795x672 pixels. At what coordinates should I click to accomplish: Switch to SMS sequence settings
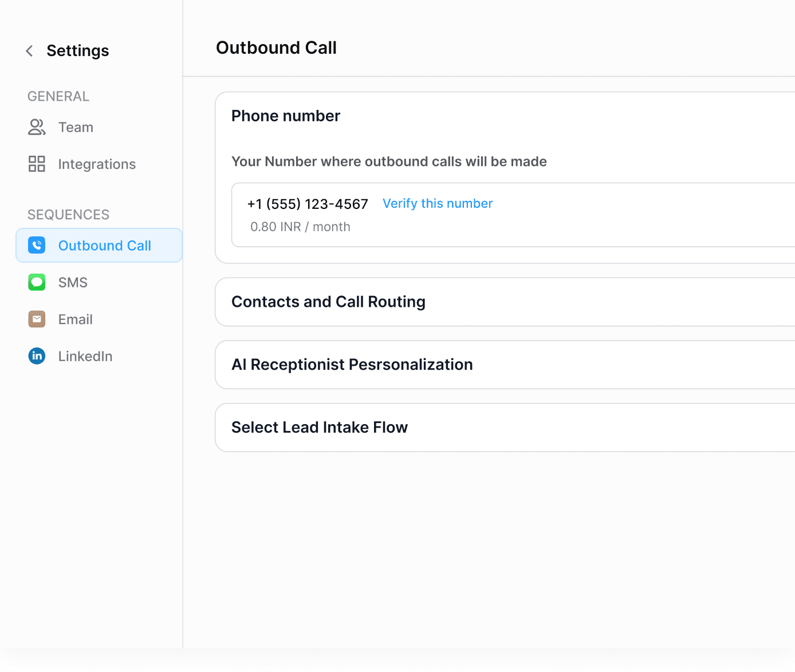point(73,282)
